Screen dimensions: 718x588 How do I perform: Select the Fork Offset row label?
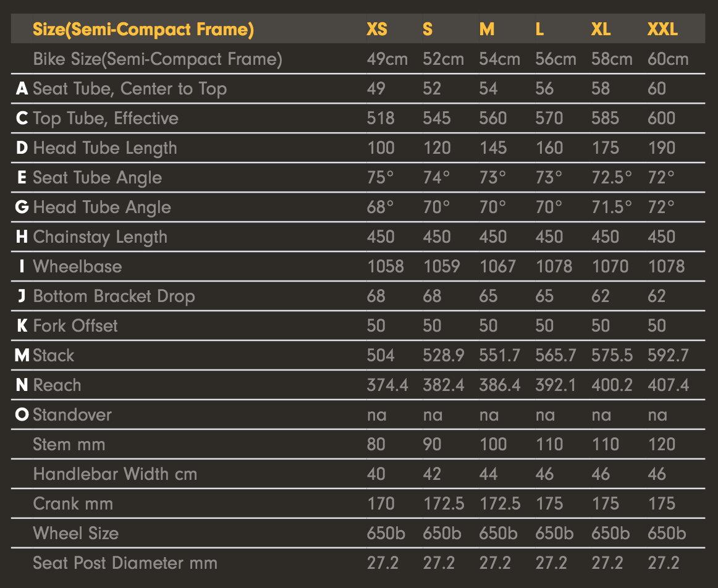point(75,326)
